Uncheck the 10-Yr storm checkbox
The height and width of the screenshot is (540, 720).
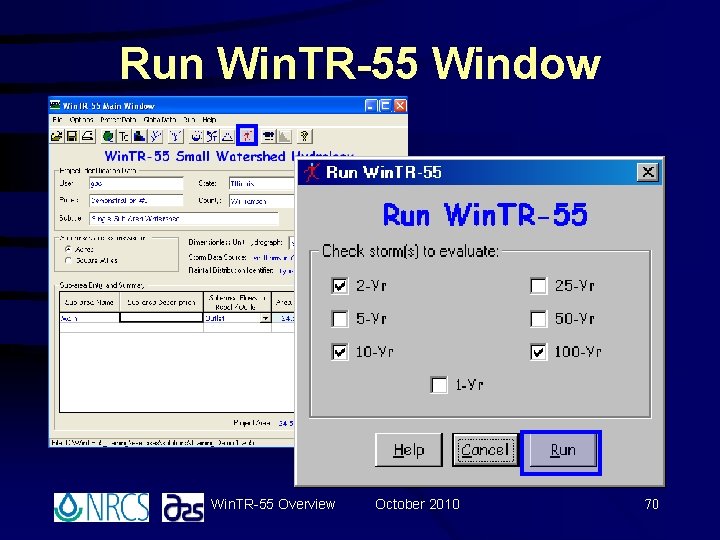(339, 352)
